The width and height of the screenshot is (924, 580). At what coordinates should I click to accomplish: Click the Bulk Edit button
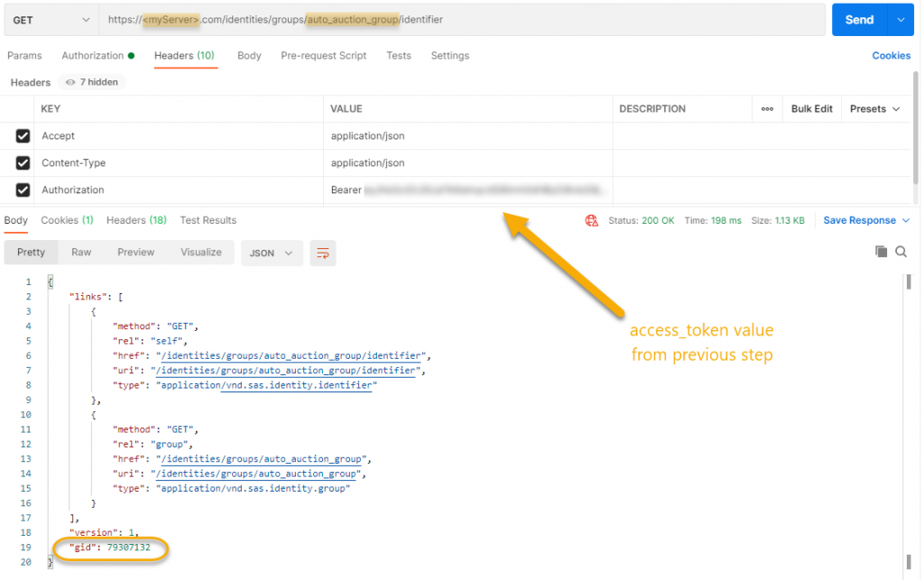point(811,109)
